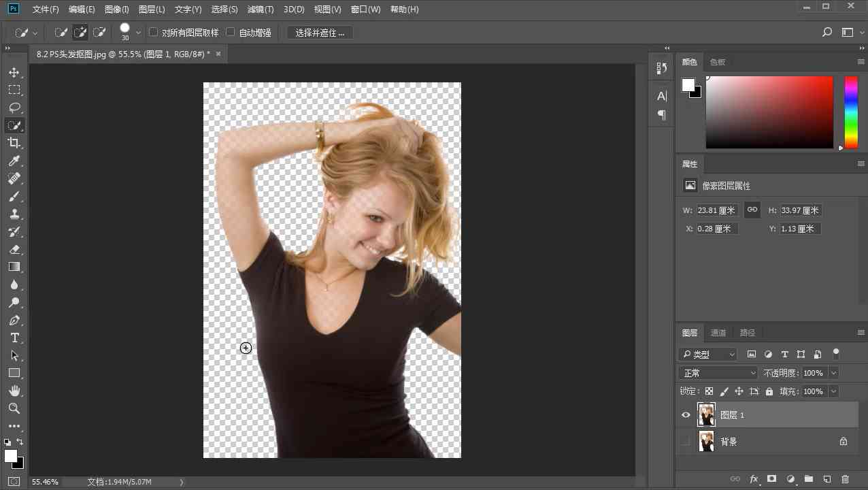This screenshot has height=490, width=868.
Task: Create a new layer with the bottom icon
Action: click(827, 479)
